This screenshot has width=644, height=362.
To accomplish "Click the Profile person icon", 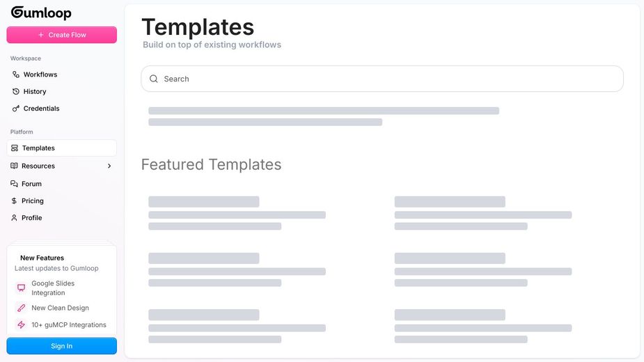I will point(15,218).
